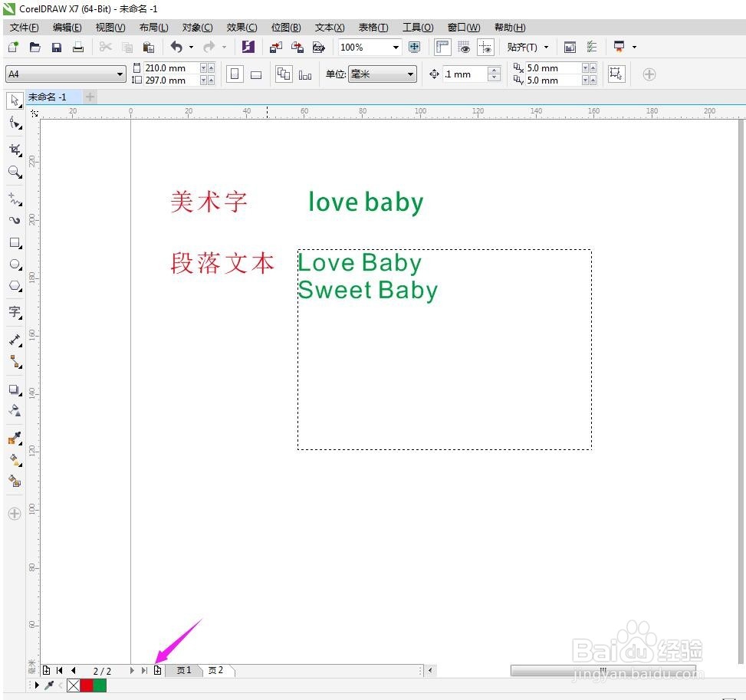Select the Artistic Media tool
The height and width of the screenshot is (700, 746).
pos(15,220)
